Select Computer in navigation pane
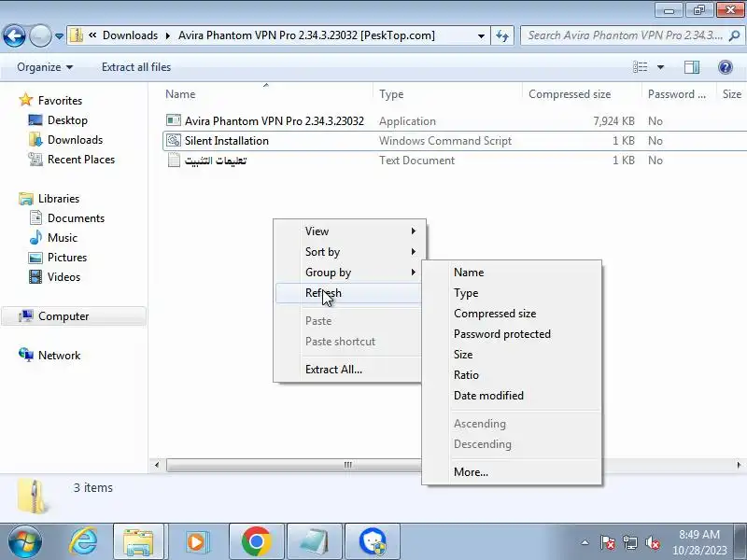The height and width of the screenshot is (560, 747). tap(74, 316)
